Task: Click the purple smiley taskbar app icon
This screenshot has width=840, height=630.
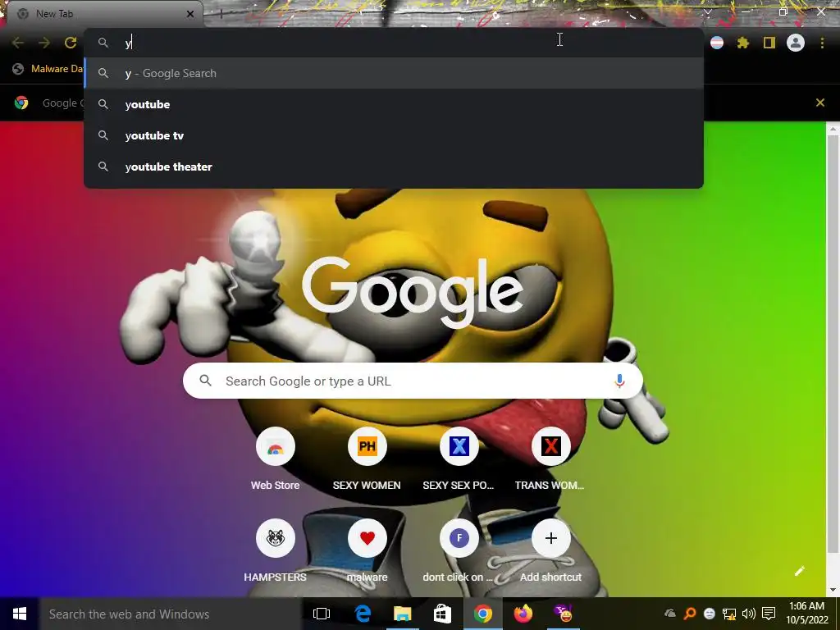Action: 563,614
